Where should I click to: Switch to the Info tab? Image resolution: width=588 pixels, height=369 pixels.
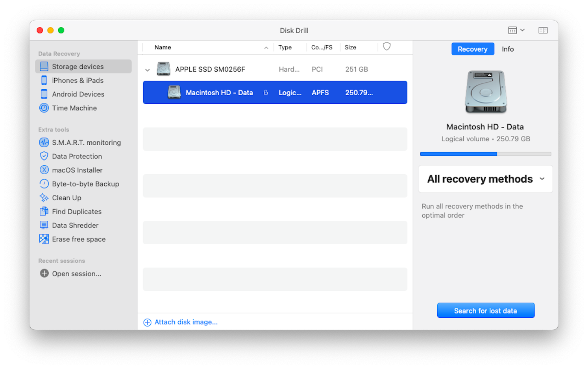(508, 49)
